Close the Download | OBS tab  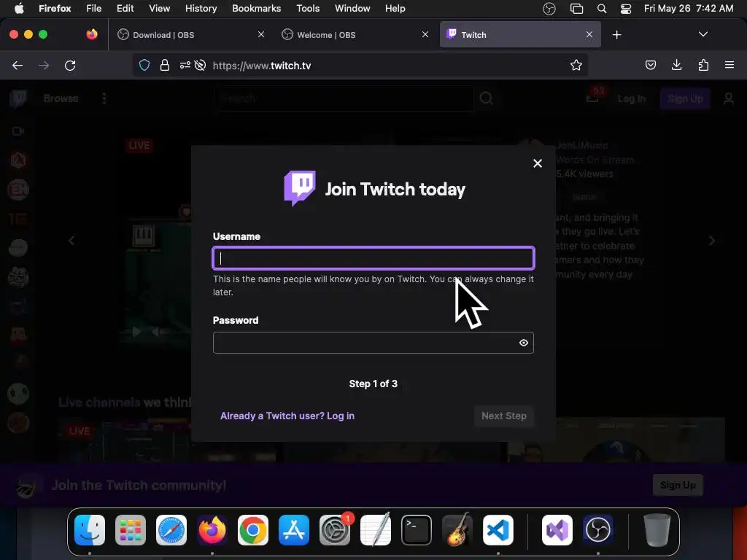click(x=261, y=34)
